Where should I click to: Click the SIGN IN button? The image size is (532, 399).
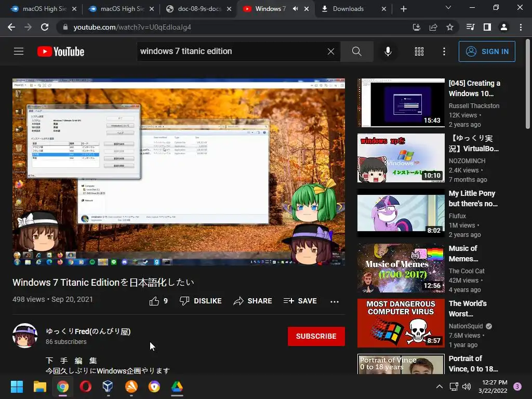coord(487,51)
